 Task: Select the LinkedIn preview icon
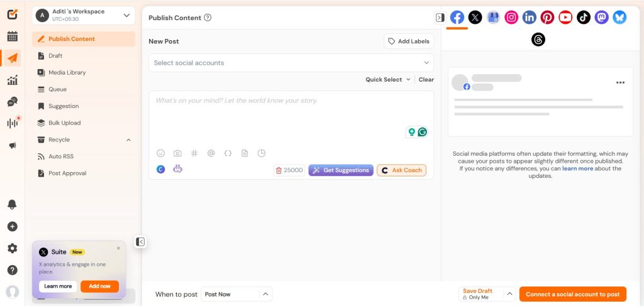pos(530,17)
